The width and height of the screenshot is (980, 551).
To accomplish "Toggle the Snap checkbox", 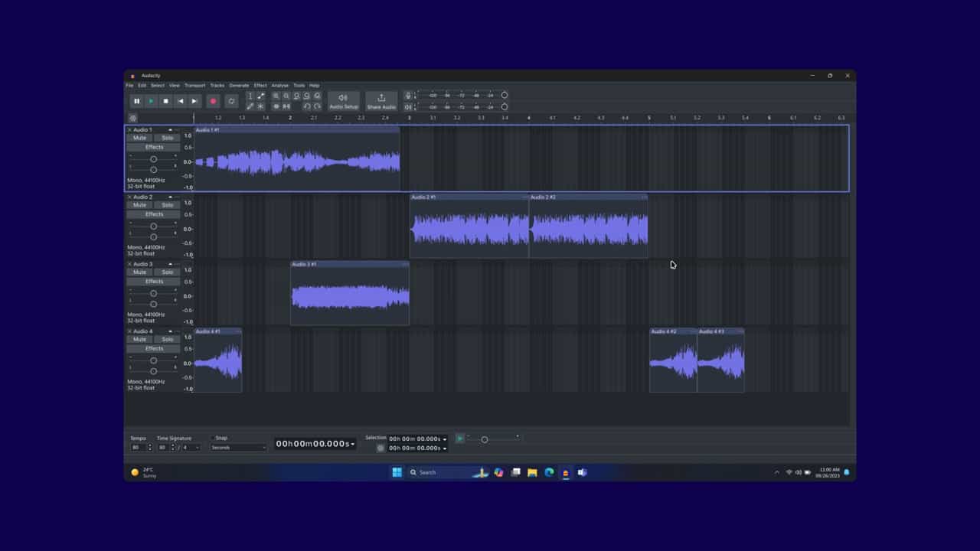I will click(x=212, y=439).
